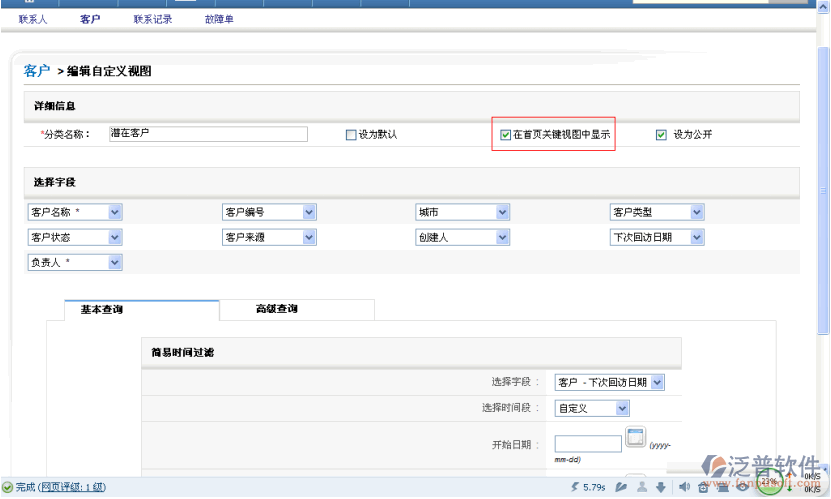Enable the 设为默认 checkbox
This screenshot has width=831, height=499.
pos(351,135)
